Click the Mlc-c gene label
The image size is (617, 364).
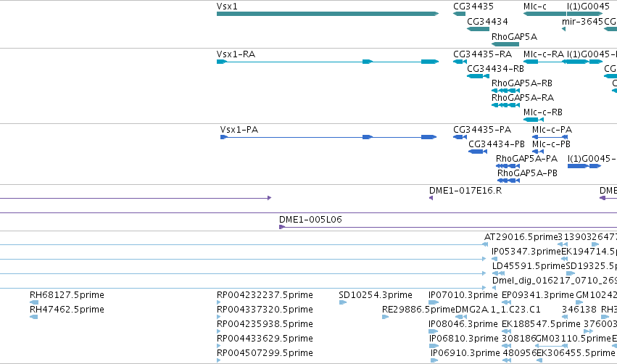(x=535, y=7)
